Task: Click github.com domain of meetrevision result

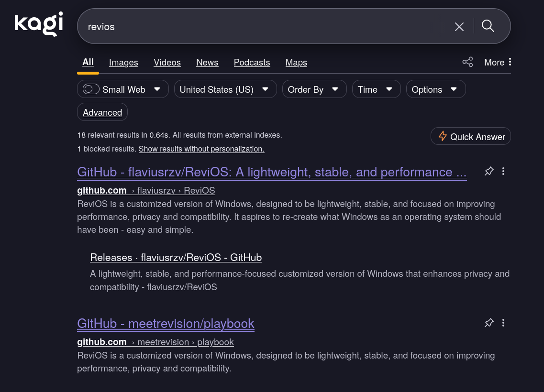Action: tap(101, 342)
